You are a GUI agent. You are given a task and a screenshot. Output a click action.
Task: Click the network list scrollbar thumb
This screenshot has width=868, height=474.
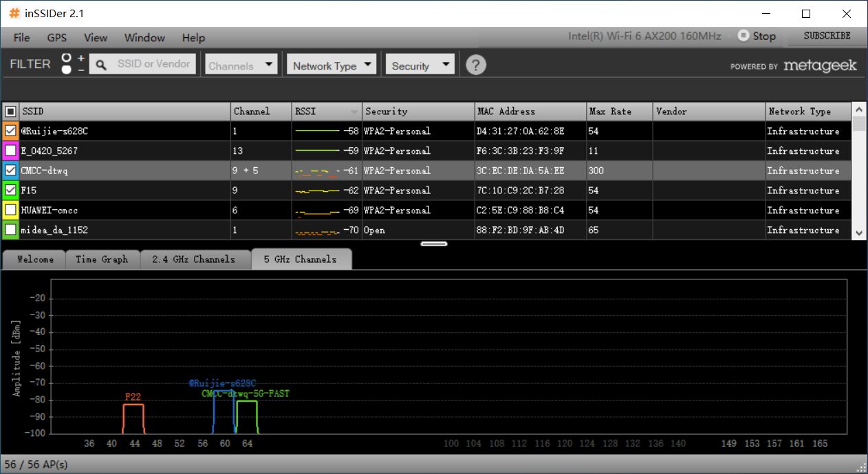click(x=859, y=125)
